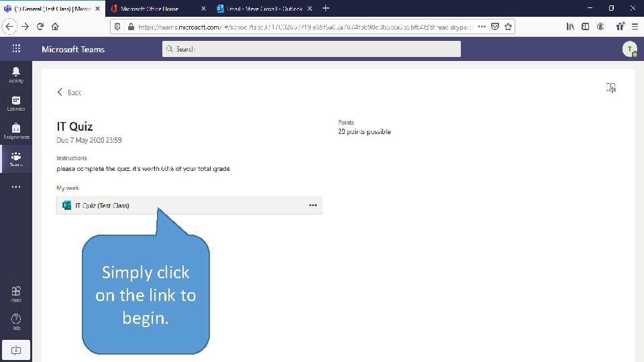Click the browser address bar URL
The height and width of the screenshot is (362, 644).
(x=305, y=27)
